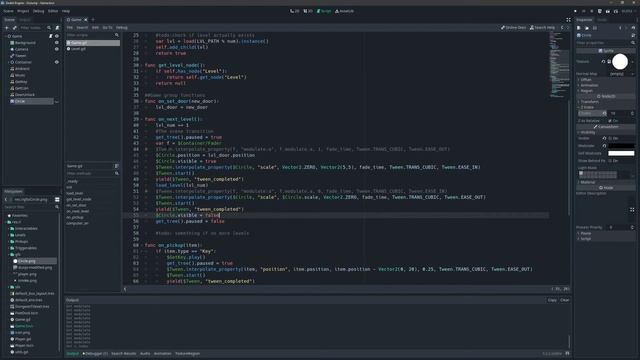Switch to the 3D workspace

point(308,11)
